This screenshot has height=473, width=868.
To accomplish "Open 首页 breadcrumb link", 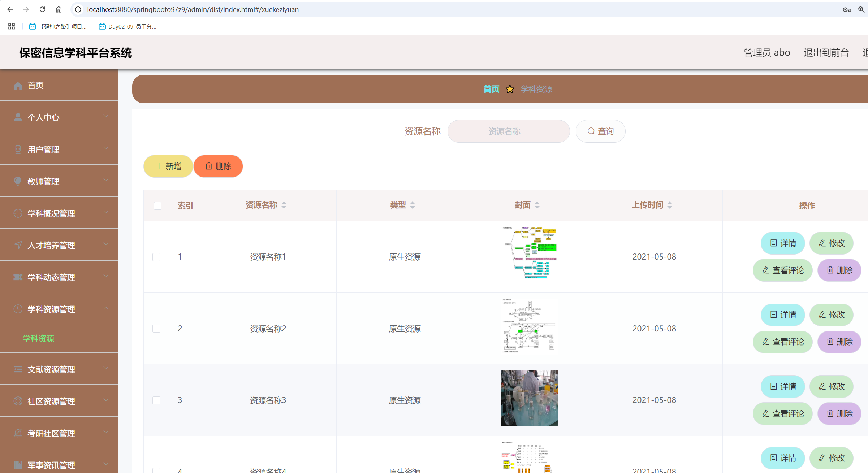I will pos(491,89).
